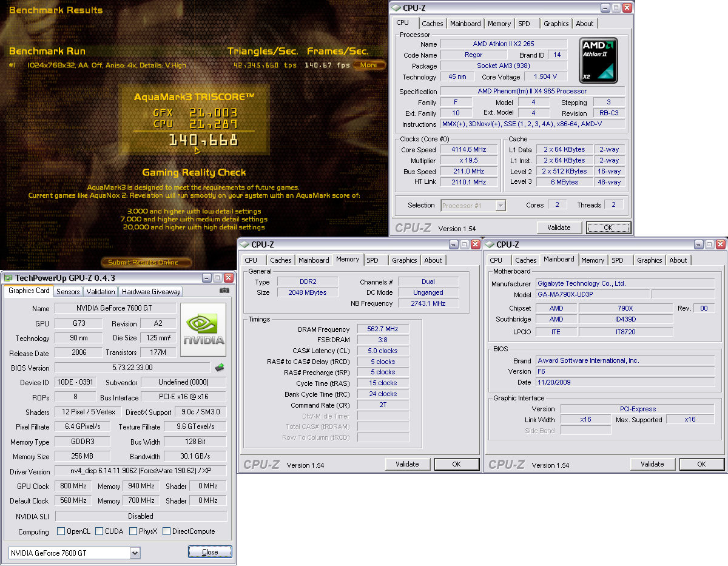Screen dimensions: 728x566
Task: Click the 140,668 AquaMark3 total score
Action: (x=203, y=141)
